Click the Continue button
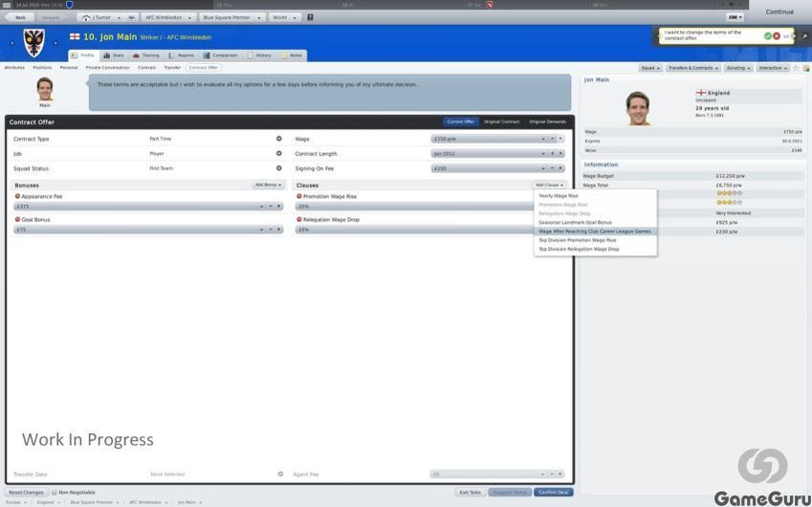The width and height of the screenshot is (812, 507). point(779,11)
